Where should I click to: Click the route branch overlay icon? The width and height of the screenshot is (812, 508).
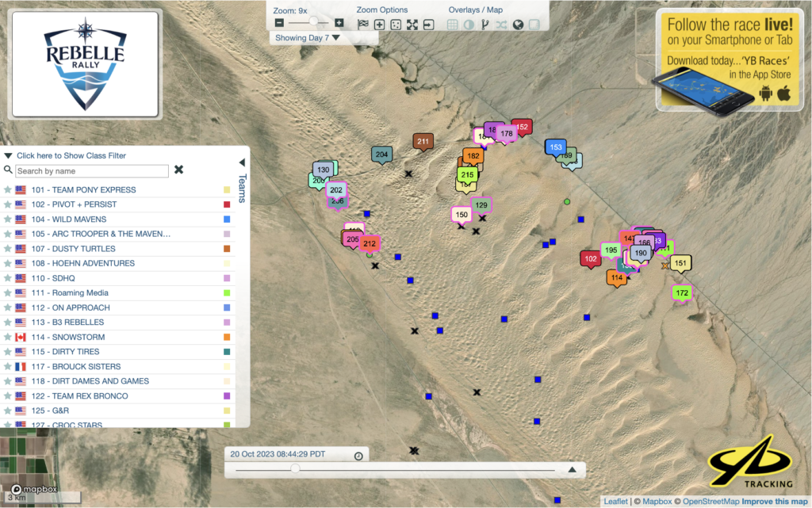click(x=485, y=25)
